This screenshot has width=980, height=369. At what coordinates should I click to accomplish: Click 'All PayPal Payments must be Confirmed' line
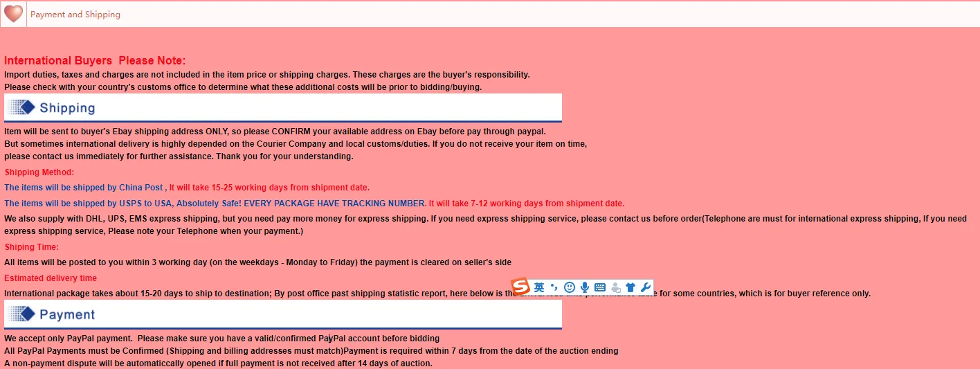[x=311, y=351]
